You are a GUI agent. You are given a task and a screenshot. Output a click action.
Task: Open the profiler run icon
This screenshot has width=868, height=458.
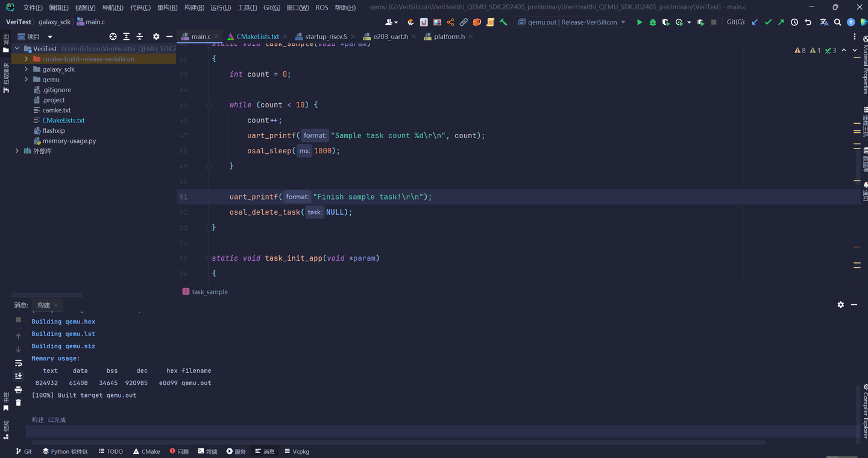pos(679,22)
